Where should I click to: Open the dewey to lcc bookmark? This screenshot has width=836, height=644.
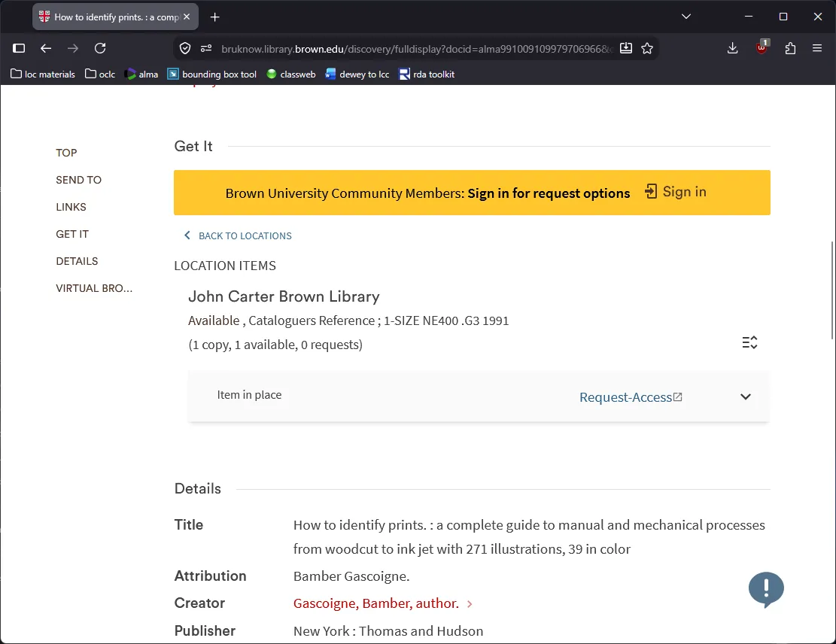pos(357,74)
